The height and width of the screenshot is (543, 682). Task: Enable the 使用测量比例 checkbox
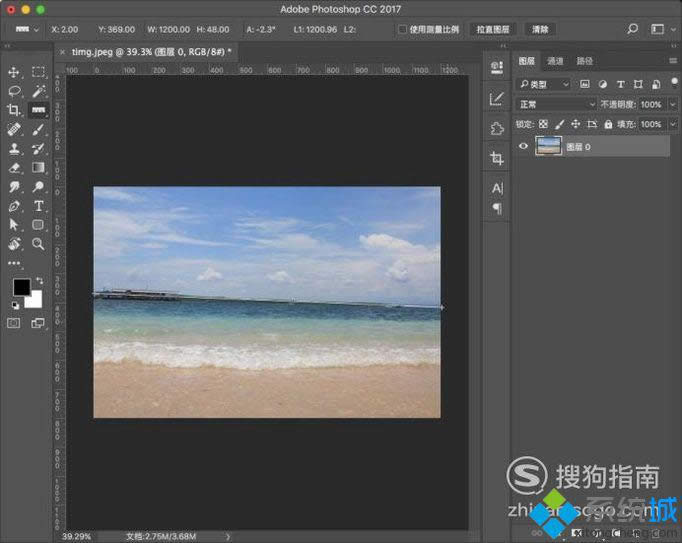pyautogui.click(x=402, y=30)
